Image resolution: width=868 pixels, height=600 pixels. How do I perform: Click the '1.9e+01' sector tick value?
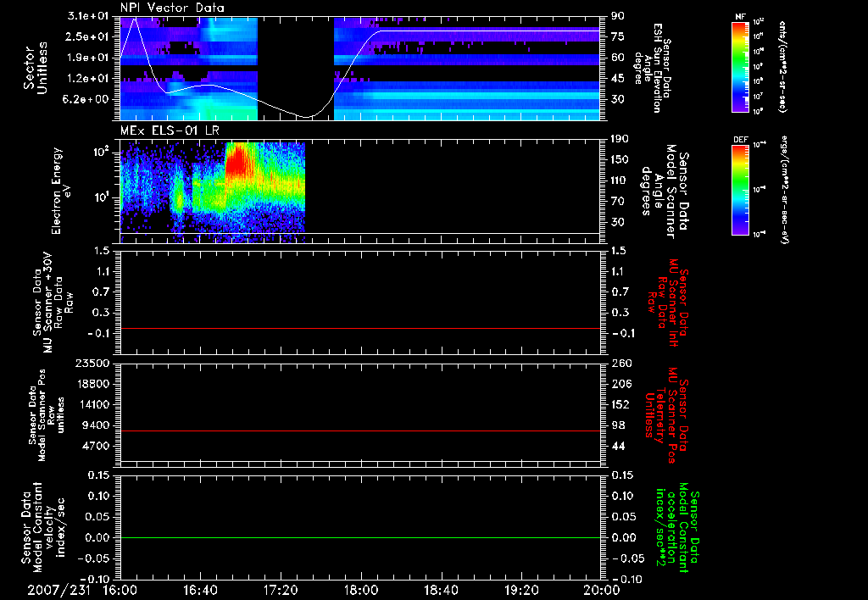88,58
